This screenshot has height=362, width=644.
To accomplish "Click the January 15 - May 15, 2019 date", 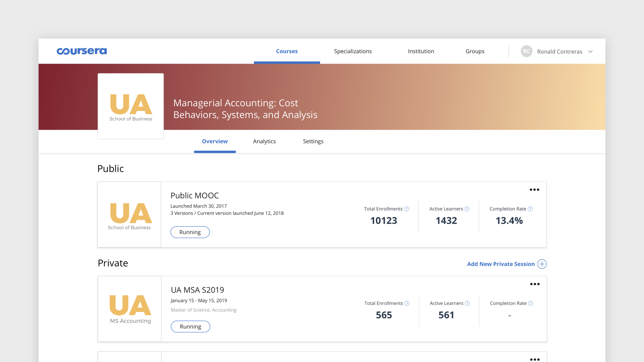I will click(199, 301).
